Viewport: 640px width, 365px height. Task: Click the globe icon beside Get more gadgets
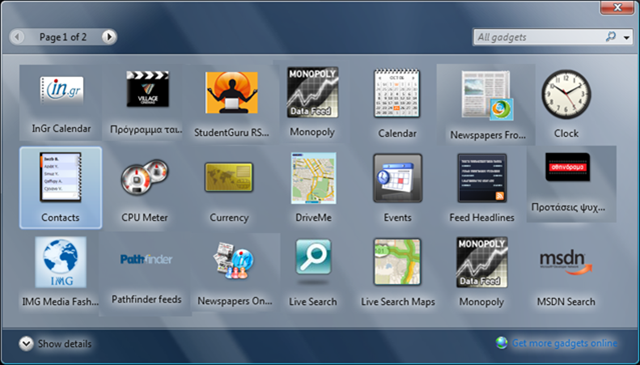pos(502,343)
